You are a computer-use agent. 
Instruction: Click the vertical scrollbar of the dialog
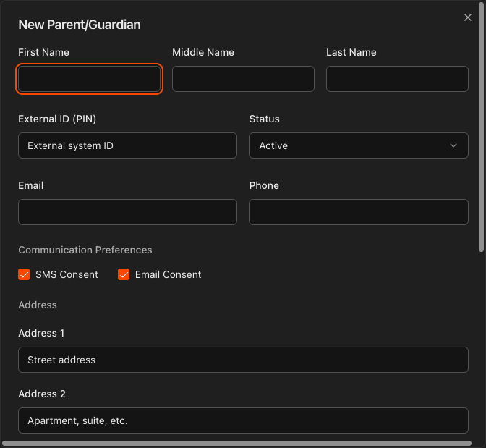coord(481,127)
